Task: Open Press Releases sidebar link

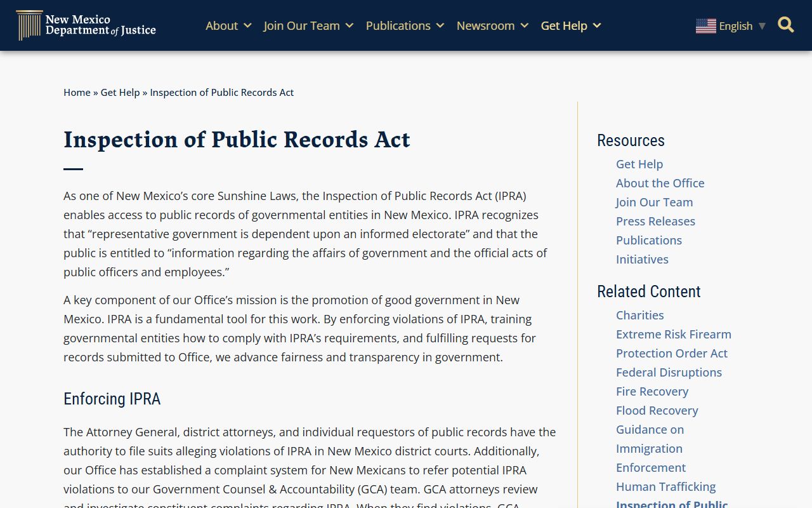Action: (x=655, y=221)
